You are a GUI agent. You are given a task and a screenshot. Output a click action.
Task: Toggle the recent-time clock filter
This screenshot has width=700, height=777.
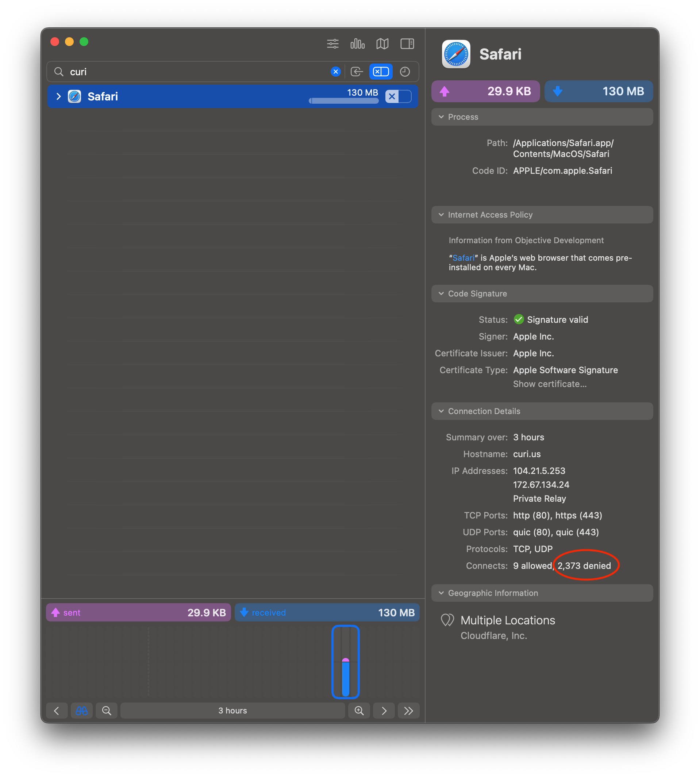click(405, 72)
